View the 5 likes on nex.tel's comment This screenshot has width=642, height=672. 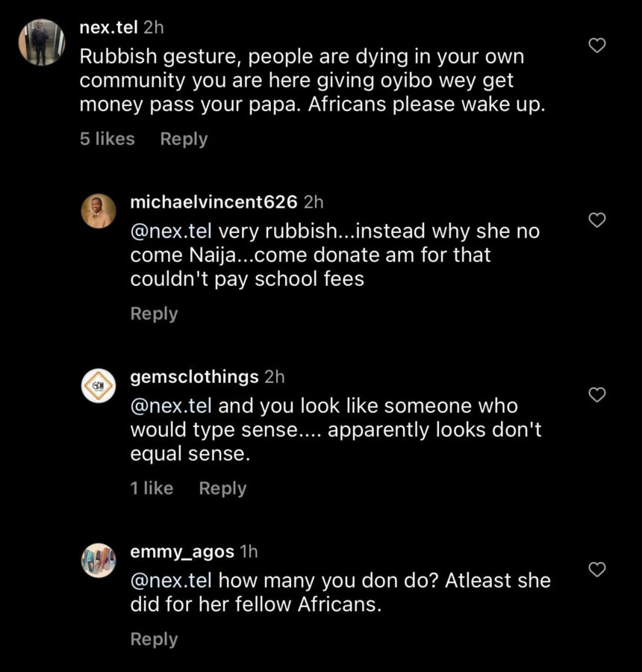click(107, 139)
